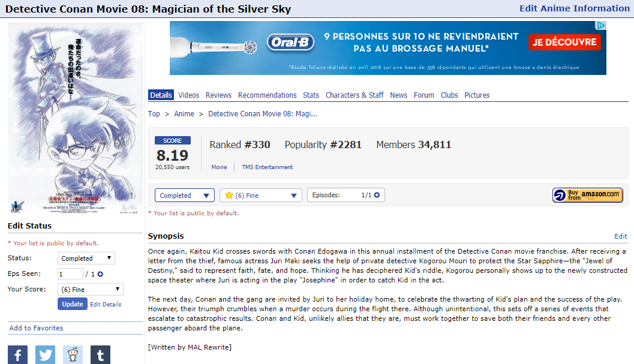This screenshot has height=364, width=634.
Task: Click Edit Anime Information link
Action: click(x=574, y=8)
